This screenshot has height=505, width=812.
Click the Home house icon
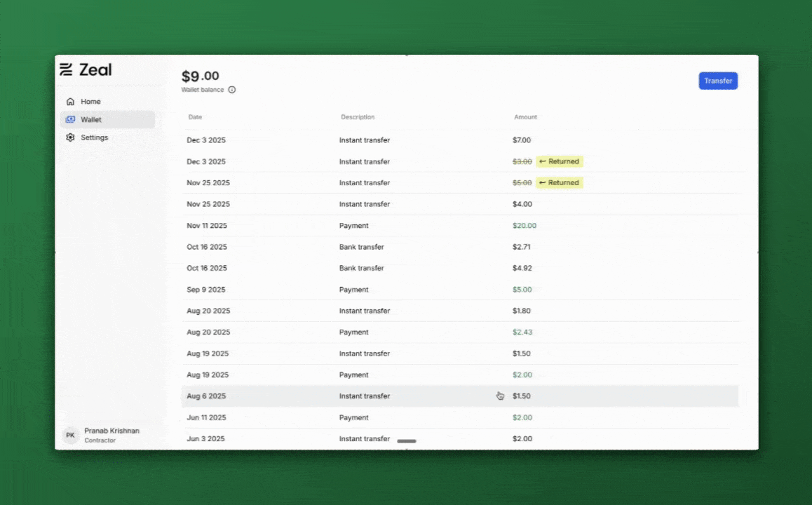click(x=70, y=102)
